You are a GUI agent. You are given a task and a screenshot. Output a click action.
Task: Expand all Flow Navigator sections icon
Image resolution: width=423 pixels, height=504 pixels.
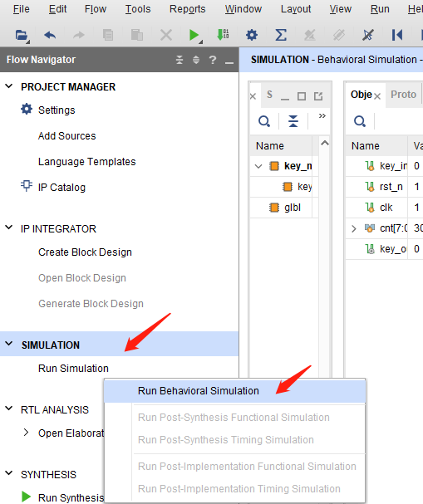[x=196, y=60]
